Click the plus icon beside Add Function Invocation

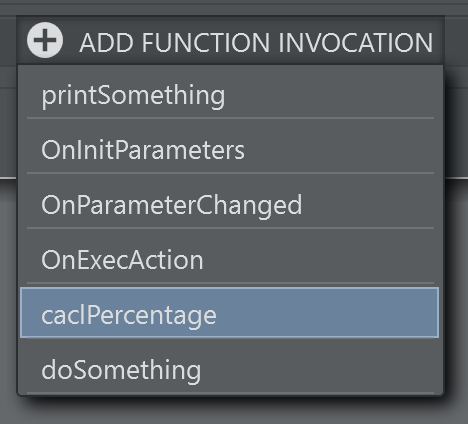pos(45,40)
